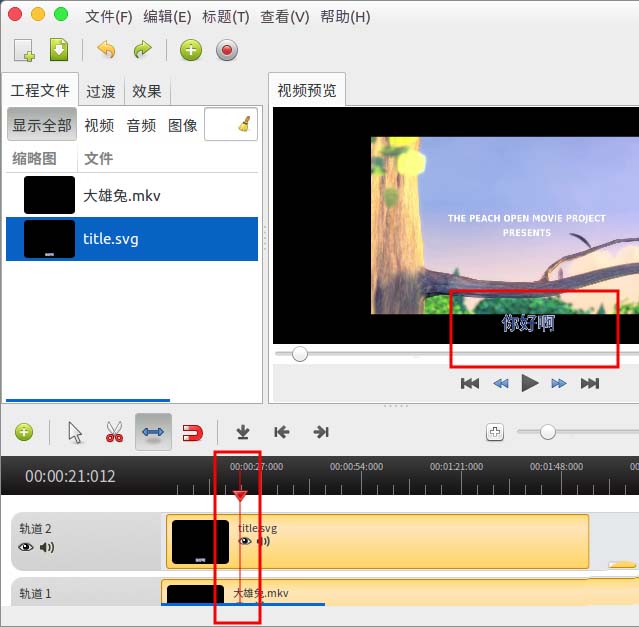
Task: Select the arrow pointer tool
Action: point(75,432)
